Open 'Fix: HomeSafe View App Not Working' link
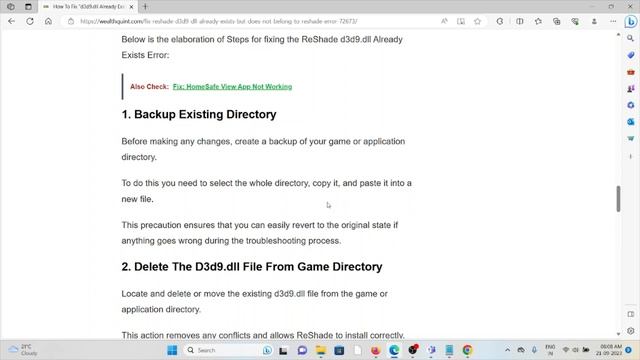This screenshot has height=360, width=640. point(232,87)
